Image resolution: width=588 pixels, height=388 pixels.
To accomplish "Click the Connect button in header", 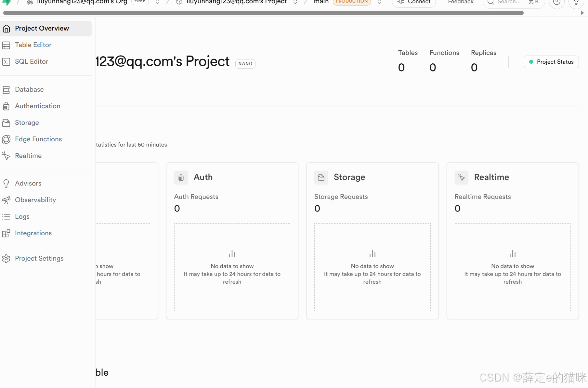I will point(414,2).
